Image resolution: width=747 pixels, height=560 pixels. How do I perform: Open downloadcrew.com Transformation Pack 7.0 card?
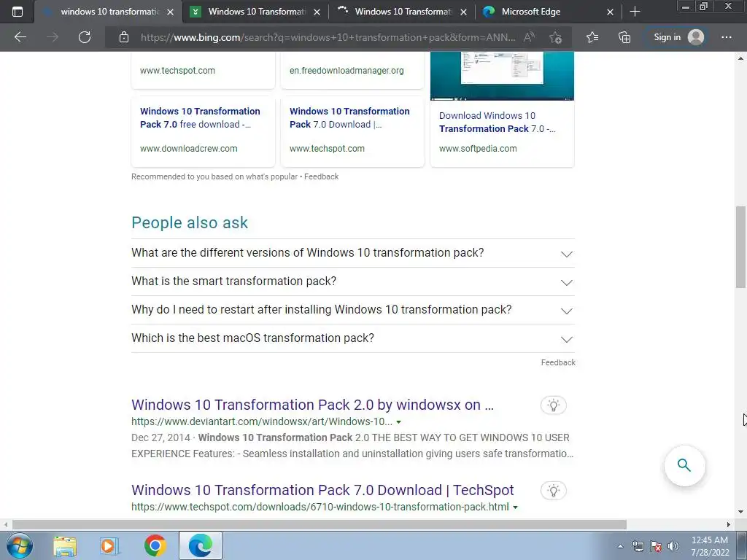coord(203,131)
